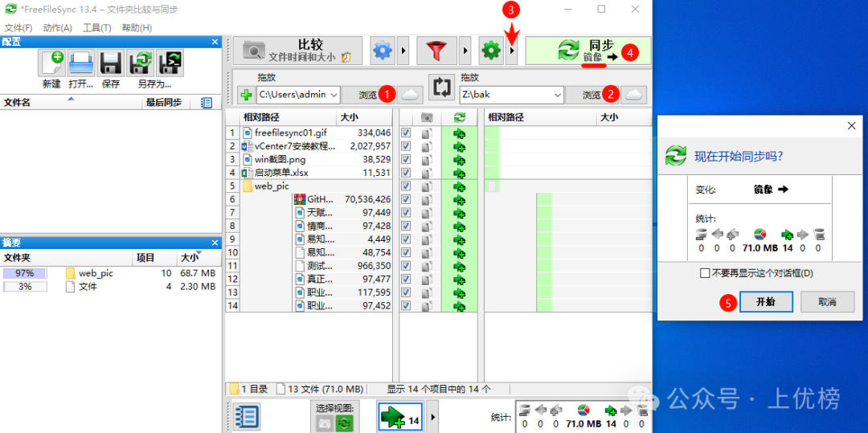Image resolution: width=868 pixels, height=433 pixels.
Task: Swap left and right folders icon
Action: pos(440,87)
